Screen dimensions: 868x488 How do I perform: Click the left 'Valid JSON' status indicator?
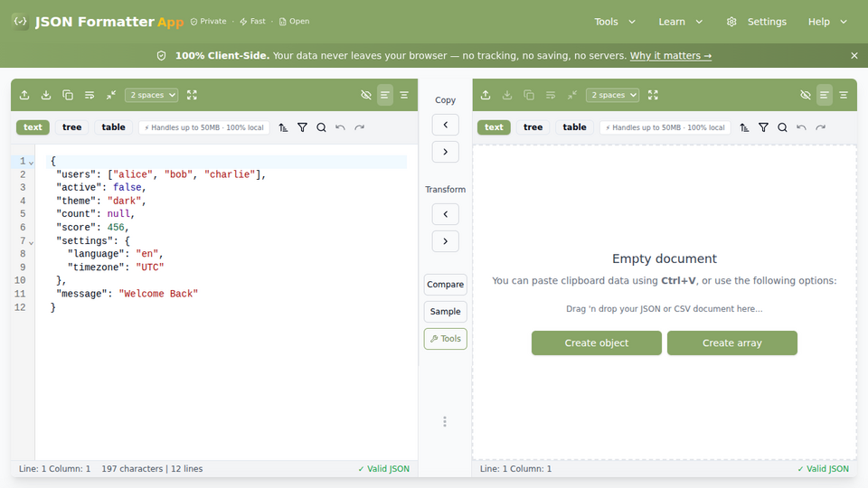[383, 469]
